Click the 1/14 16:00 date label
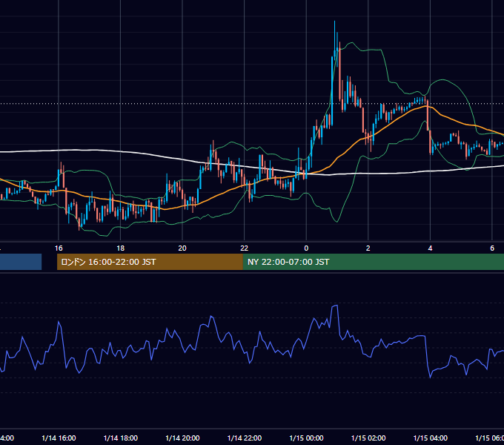This screenshot has height=445, width=504. (59, 438)
